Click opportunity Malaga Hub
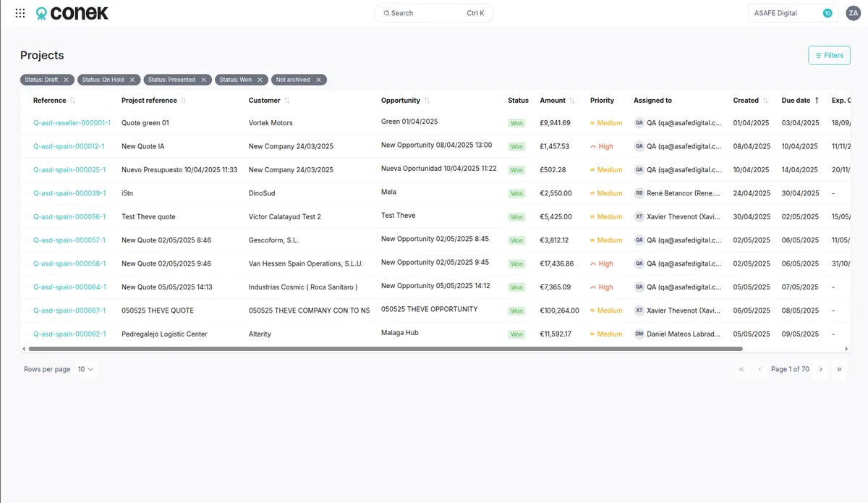The image size is (868, 503). [400, 333]
